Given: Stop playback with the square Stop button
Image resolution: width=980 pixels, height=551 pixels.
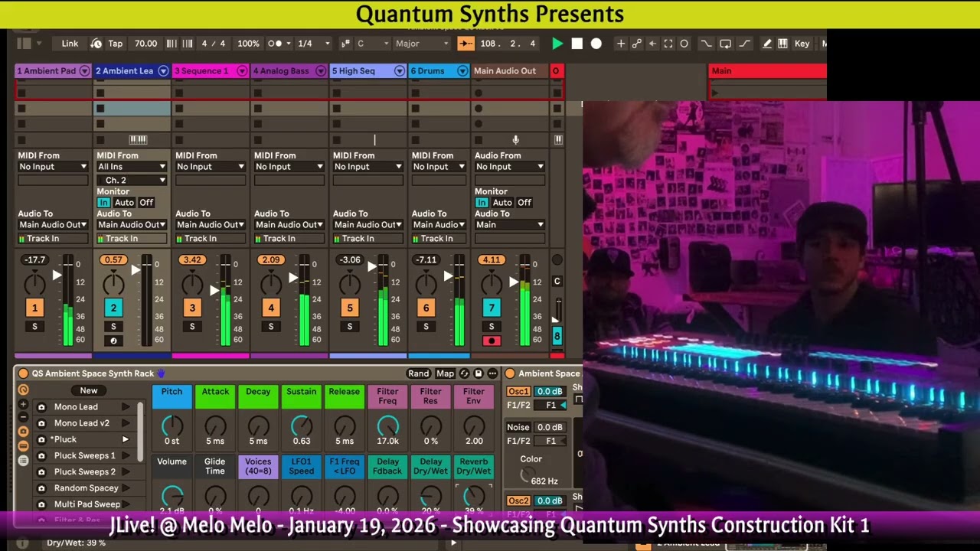Looking at the screenshot, I should (577, 44).
